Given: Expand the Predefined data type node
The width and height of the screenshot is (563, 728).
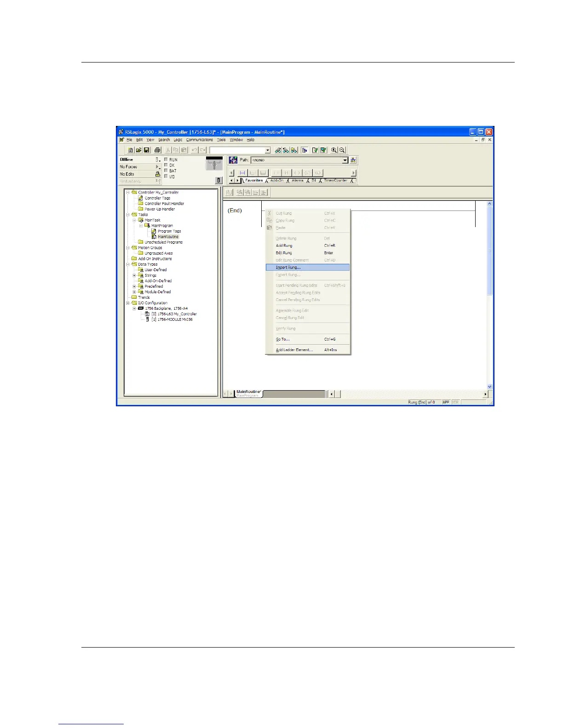Looking at the screenshot, I should (x=135, y=286).
